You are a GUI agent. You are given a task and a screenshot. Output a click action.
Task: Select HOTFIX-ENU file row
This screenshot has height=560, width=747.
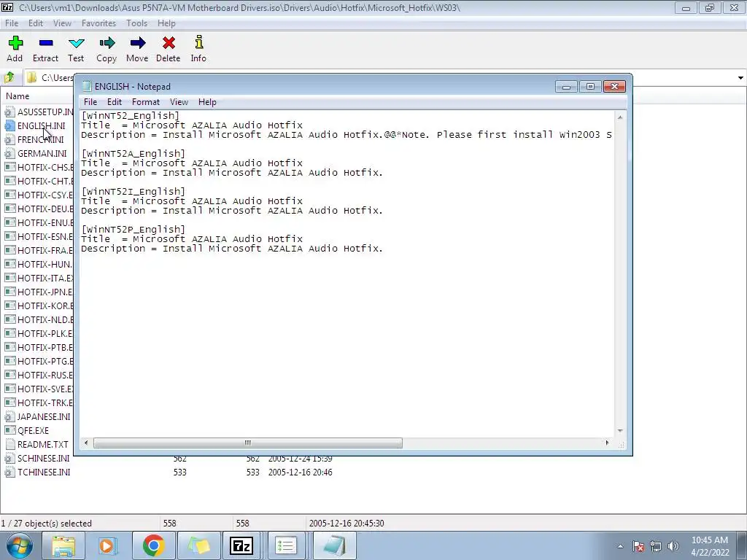click(38, 222)
